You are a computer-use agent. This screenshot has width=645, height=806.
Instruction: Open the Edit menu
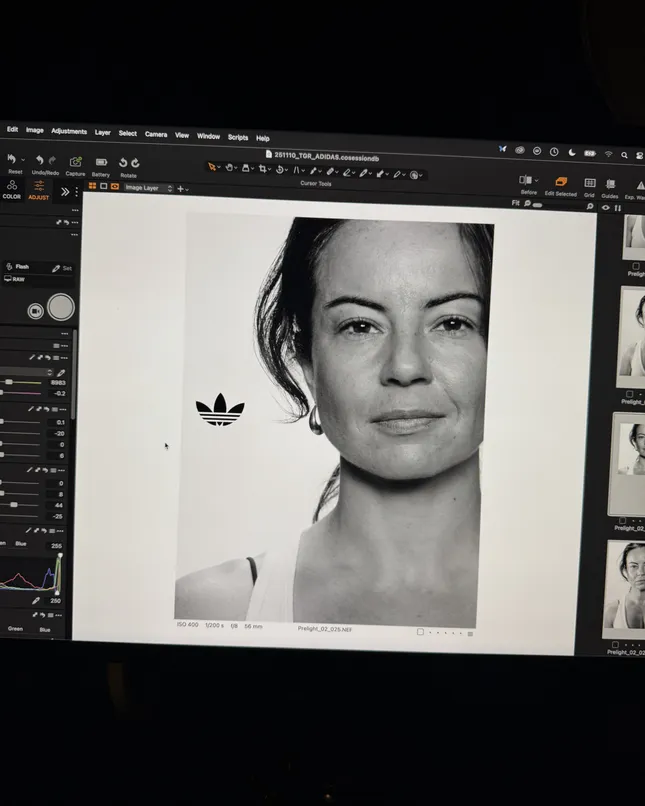pos(12,129)
